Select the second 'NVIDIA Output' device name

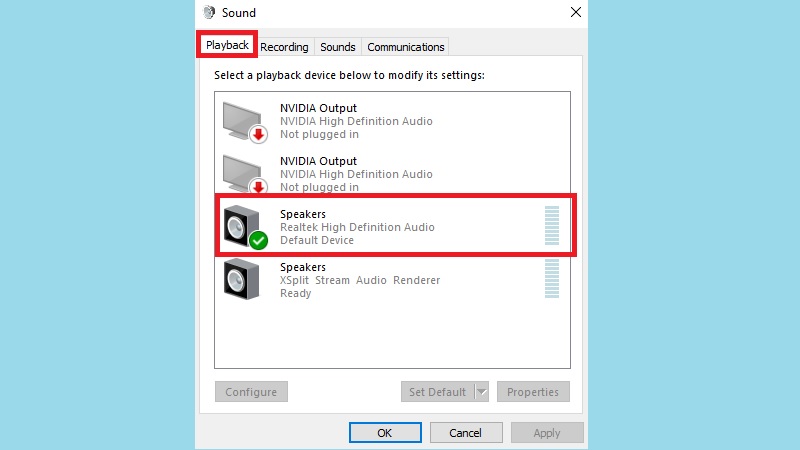tap(318, 161)
